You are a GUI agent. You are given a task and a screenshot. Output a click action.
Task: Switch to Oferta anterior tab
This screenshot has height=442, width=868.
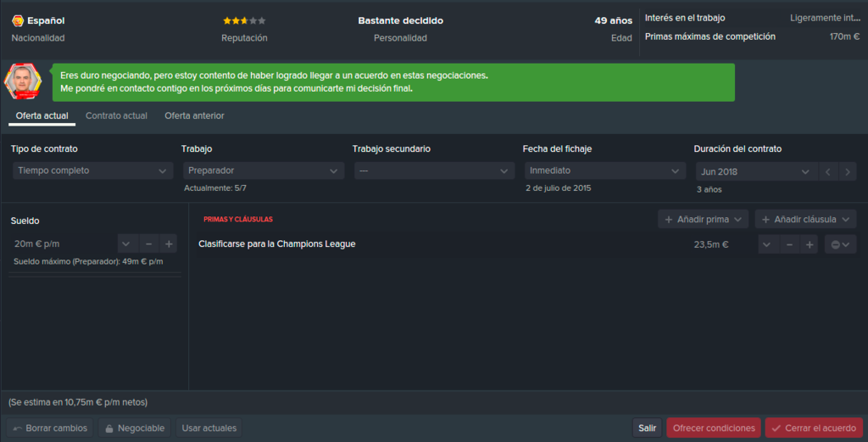pos(194,115)
